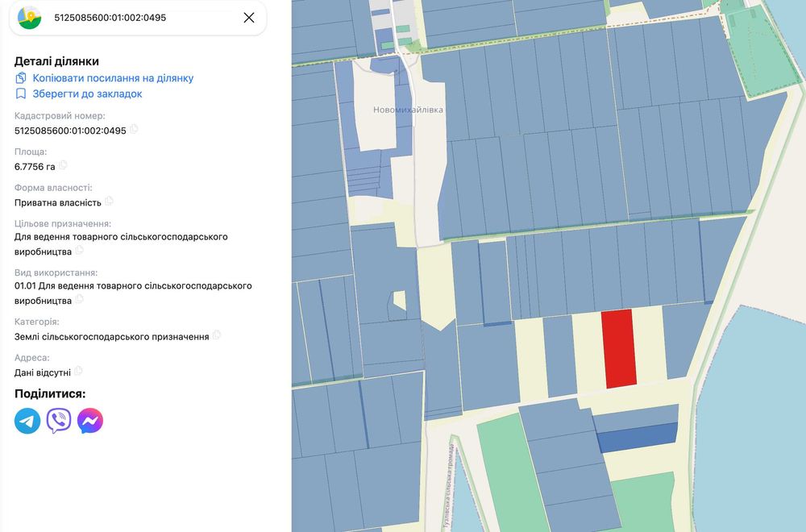
Task: Click the 'Тузлівська сільська громада' boundary label
Action: pyautogui.click(x=449, y=486)
